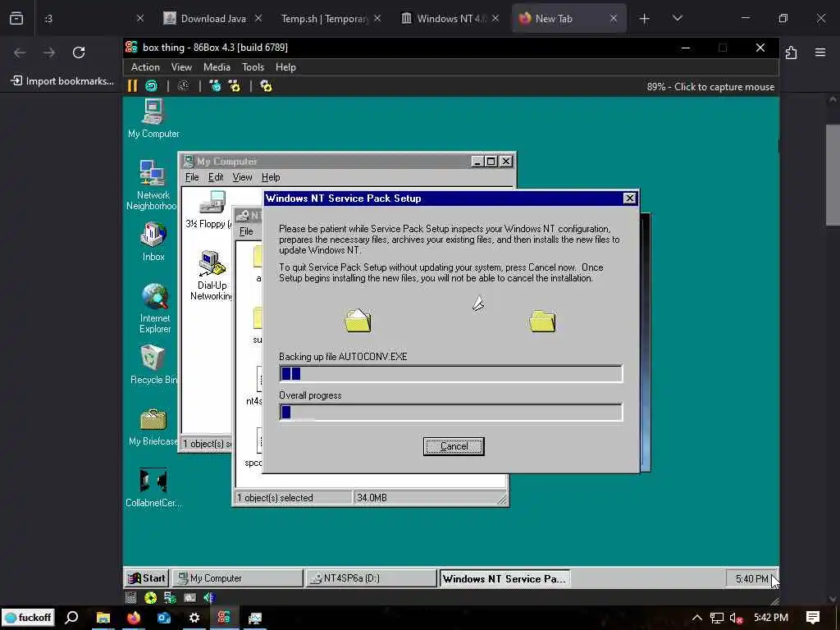
Task: Switch to My Computer taskbar button
Action: tap(237, 578)
